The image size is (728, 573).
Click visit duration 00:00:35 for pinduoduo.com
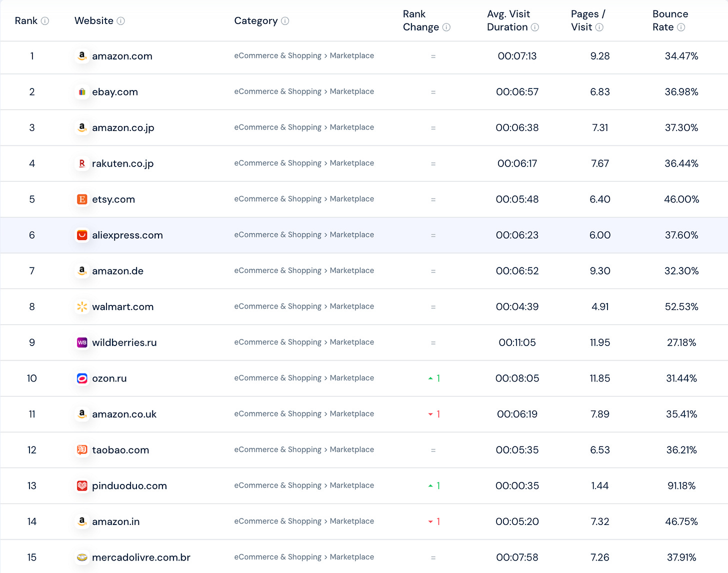(517, 486)
